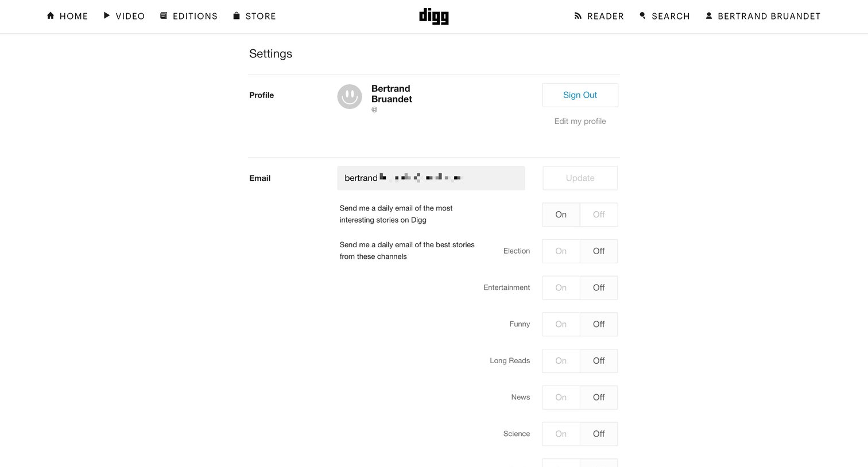Image resolution: width=868 pixels, height=467 pixels.
Task: Click the smiley profile avatar
Action: click(350, 96)
